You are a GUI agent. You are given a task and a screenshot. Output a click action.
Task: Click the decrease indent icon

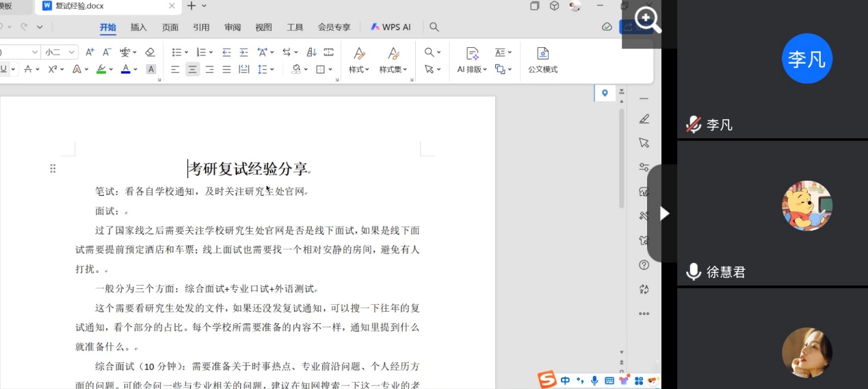tap(226, 52)
